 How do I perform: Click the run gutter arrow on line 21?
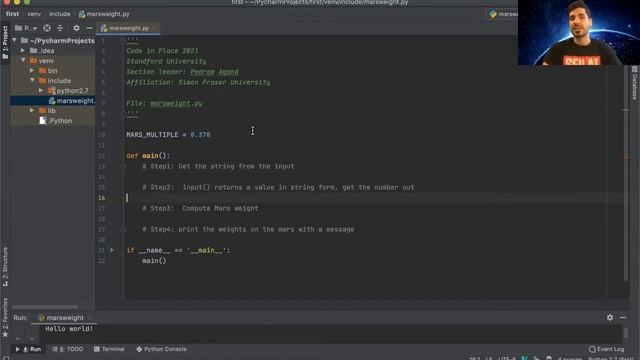[112, 250]
